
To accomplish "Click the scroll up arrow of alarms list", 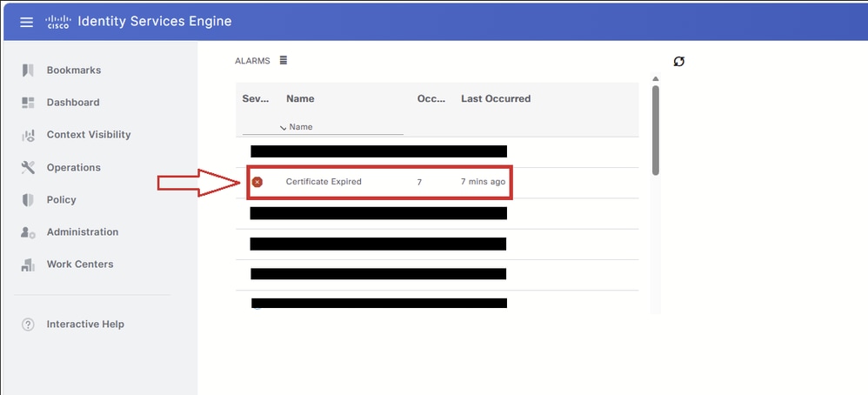I will coord(656,78).
